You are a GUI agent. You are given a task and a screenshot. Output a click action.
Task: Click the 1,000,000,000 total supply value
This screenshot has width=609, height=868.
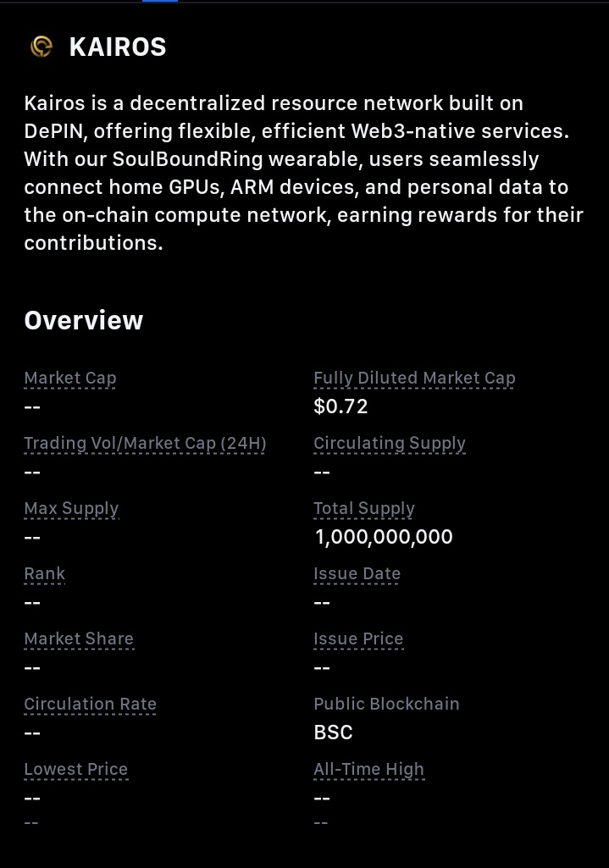(x=384, y=537)
